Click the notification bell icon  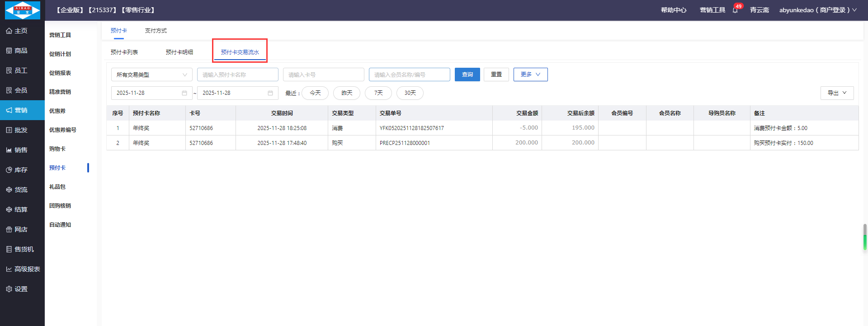[x=735, y=10]
